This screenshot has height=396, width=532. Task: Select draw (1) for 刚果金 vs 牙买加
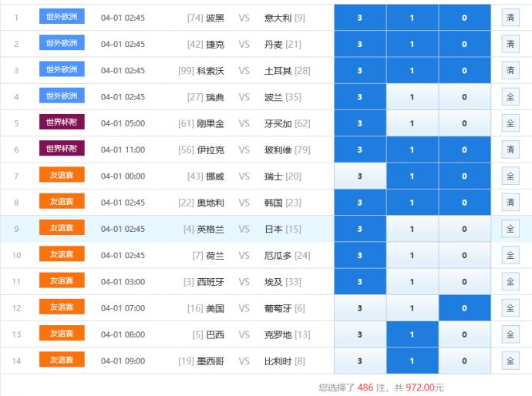412,123
